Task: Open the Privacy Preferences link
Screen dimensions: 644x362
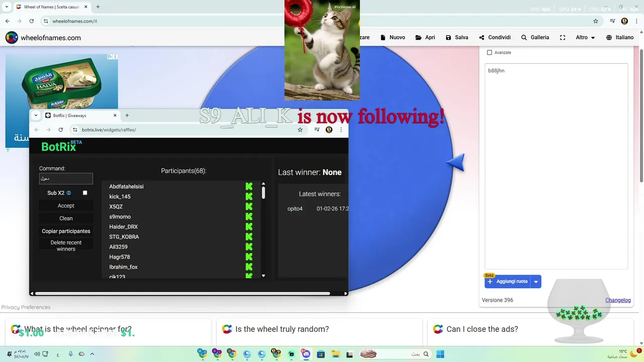Action: pyautogui.click(x=26, y=307)
